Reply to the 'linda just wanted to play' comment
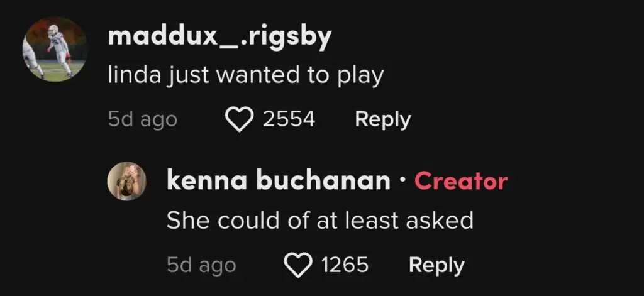This screenshot has width=644, height=296. click(x=382, y=119)
